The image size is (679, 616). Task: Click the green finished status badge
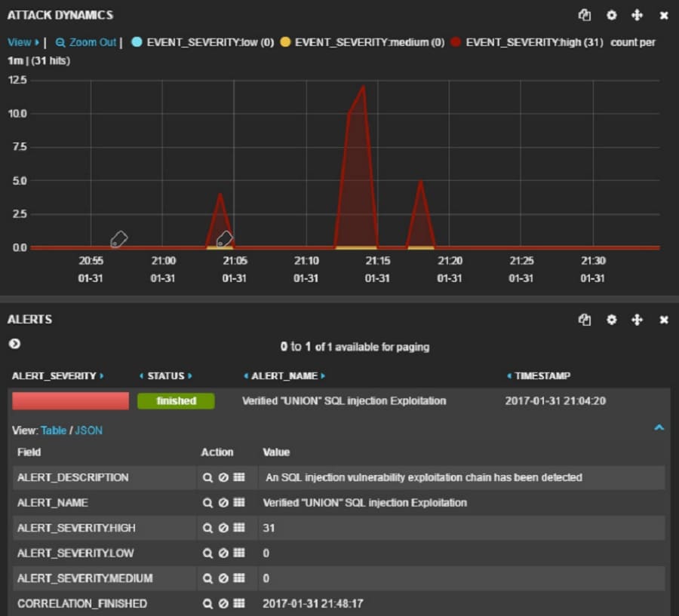click(176, 401)
